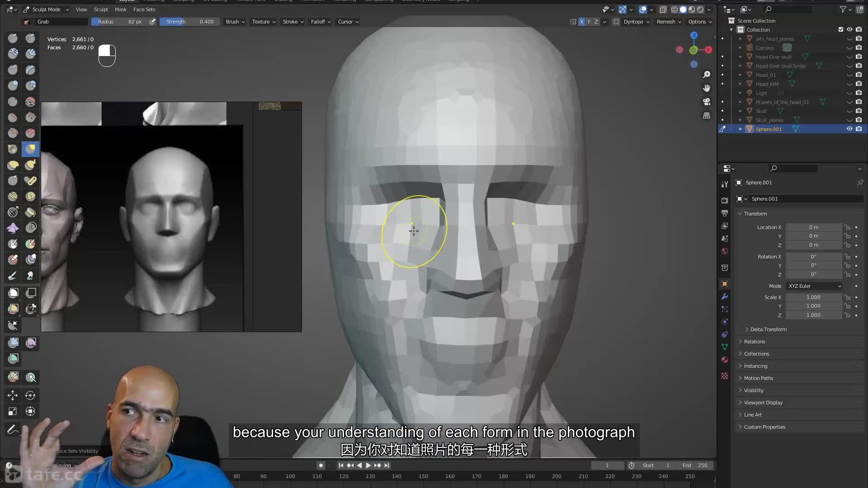Open the Options dropdown
The width and height of the screenshot is (868, 488).
tap(700, 22)
